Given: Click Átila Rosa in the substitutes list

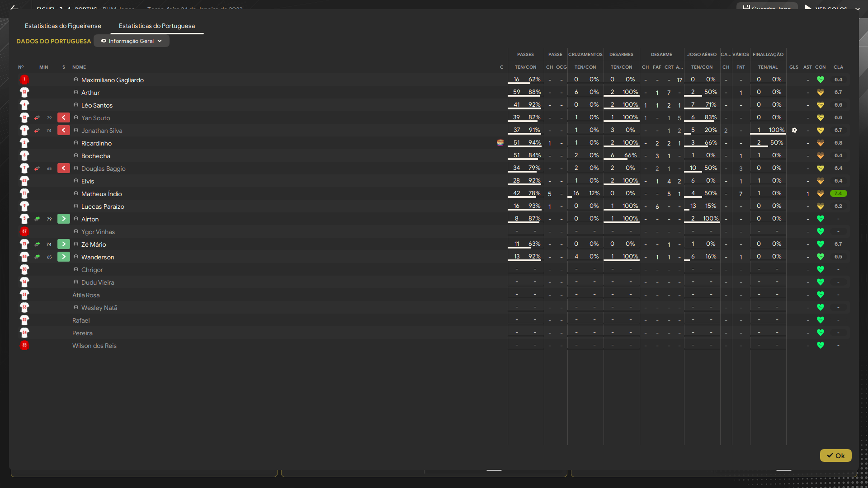Looking at the screenshot, I should 86,295.
